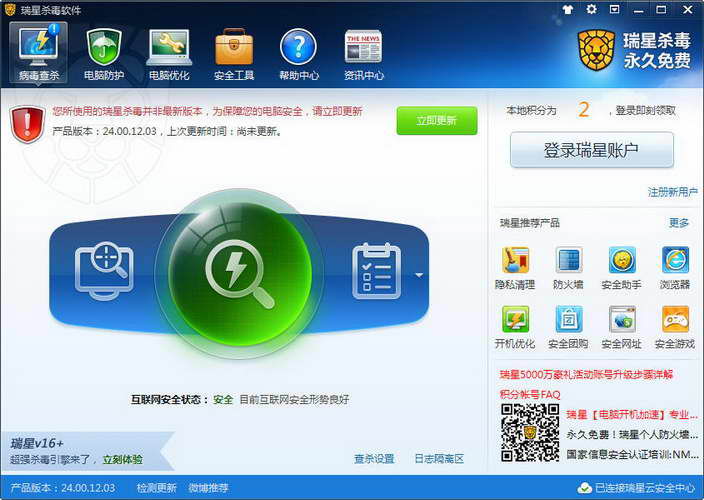Image resolution: width=704 pixels, height=500 pixels.
Task: Click the 立即更新 green button
Action: 436,120
